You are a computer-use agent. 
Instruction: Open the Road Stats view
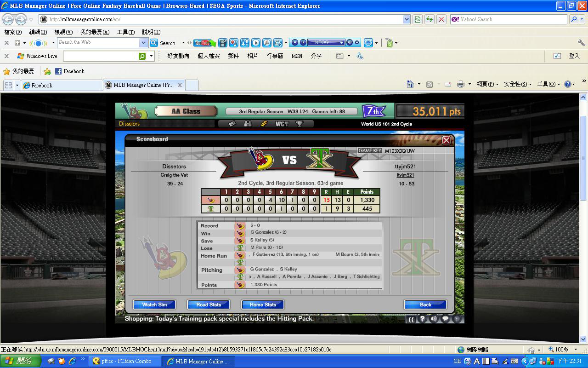point(209,305)
